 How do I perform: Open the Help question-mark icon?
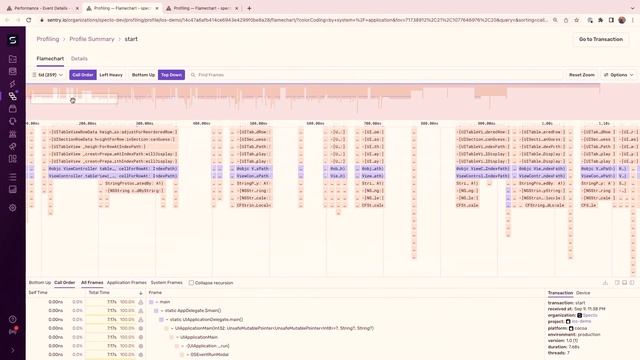[13, 319]
